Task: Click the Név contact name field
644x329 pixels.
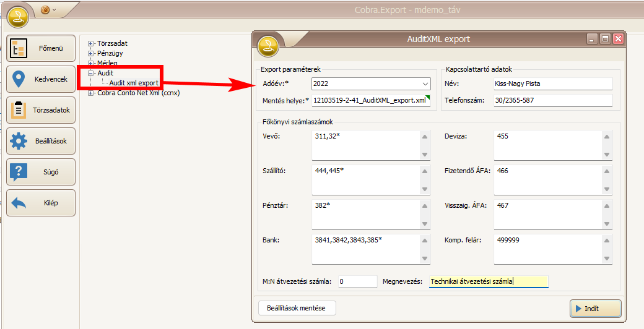Action: (553, 83)
